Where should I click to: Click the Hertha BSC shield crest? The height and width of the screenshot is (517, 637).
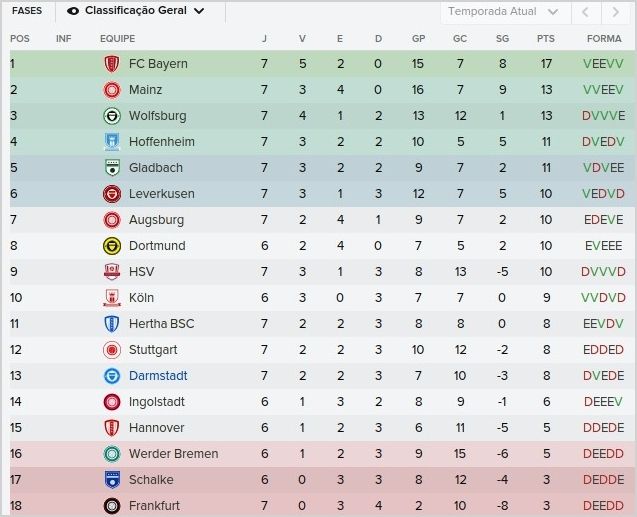tap(112, 324)
